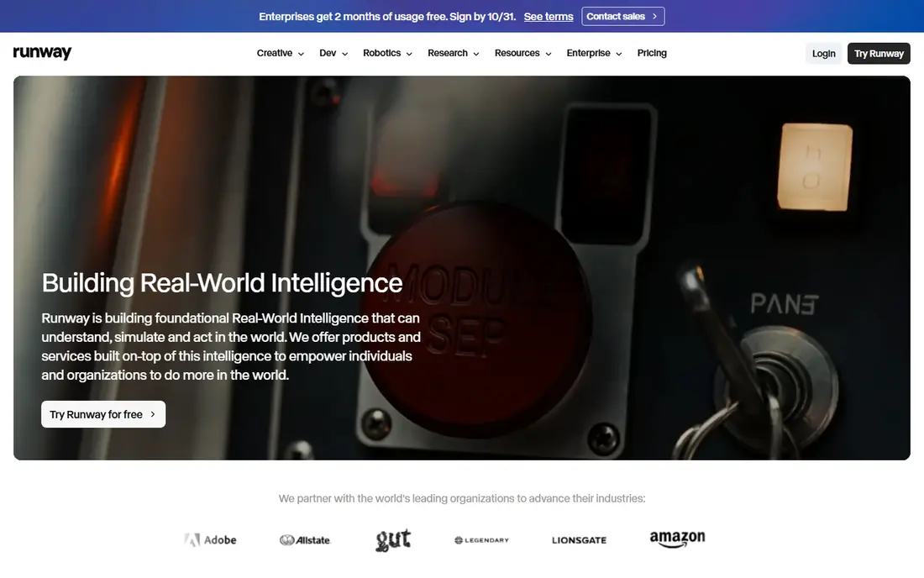Screen dimensions: 924x578
Task: Select the gut partner logo
Action: (x=393, y=539)
